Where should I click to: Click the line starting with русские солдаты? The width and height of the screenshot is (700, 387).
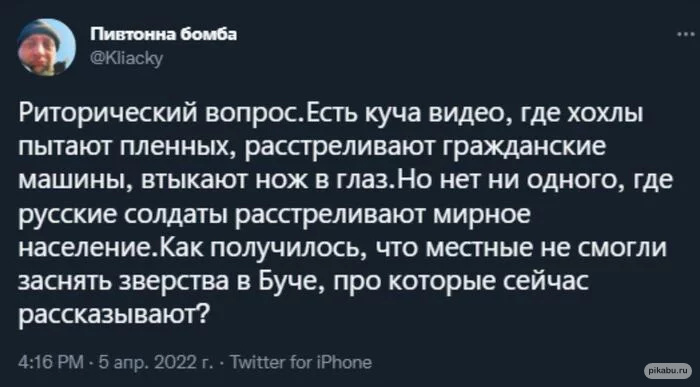point(274,216)
